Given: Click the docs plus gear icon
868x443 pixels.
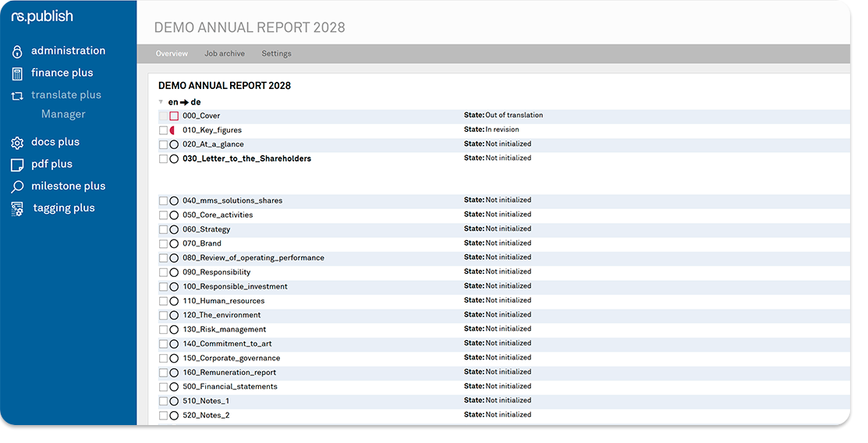Looking at the screenshot, I should coord(17,143).
